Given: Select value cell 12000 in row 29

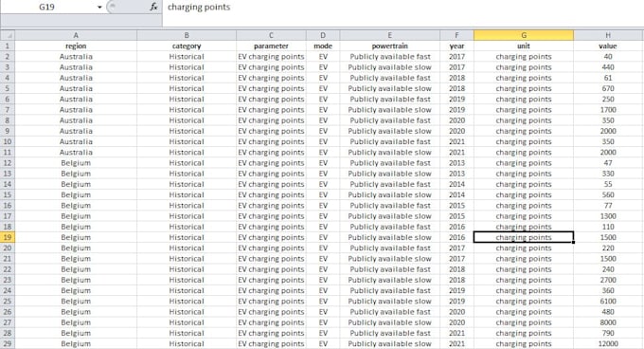Looking at the screenshot, I should [608, 343].
